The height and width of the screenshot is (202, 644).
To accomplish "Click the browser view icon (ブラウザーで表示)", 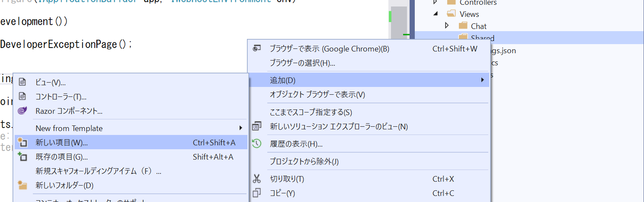I will 257,49.
